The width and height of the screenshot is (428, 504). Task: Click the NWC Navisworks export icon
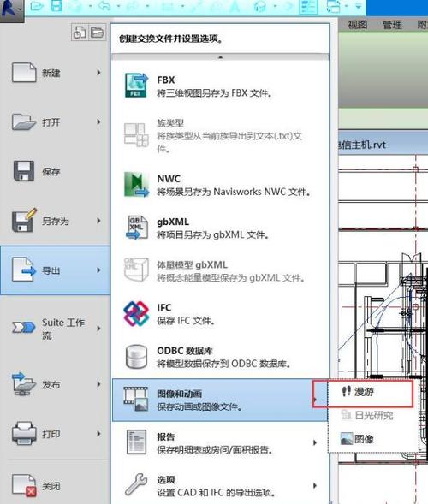[x=136, y=185]
